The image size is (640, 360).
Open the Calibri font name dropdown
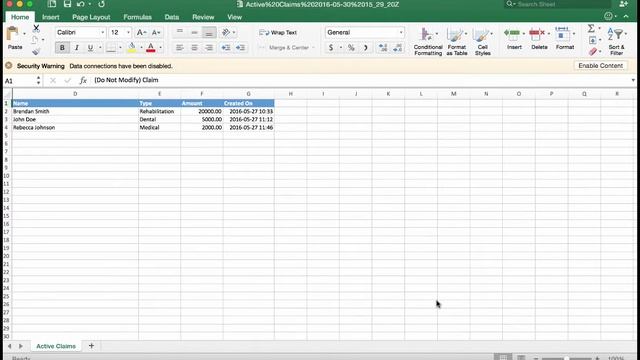click(102, 32)
